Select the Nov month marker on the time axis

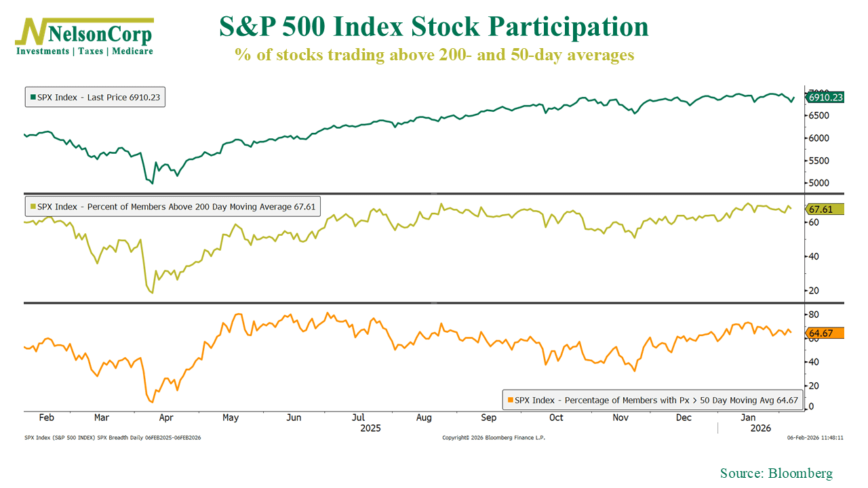(621, 418)
